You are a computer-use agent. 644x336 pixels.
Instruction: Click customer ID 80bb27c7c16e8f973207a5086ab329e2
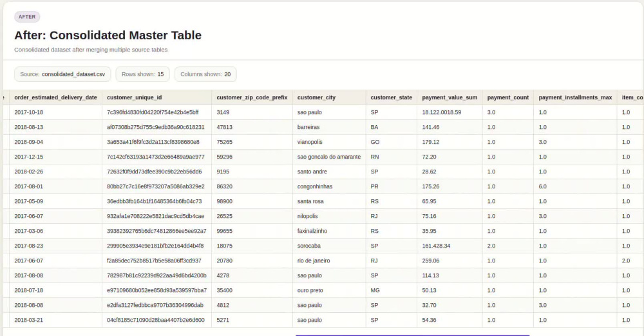point(156,186)
